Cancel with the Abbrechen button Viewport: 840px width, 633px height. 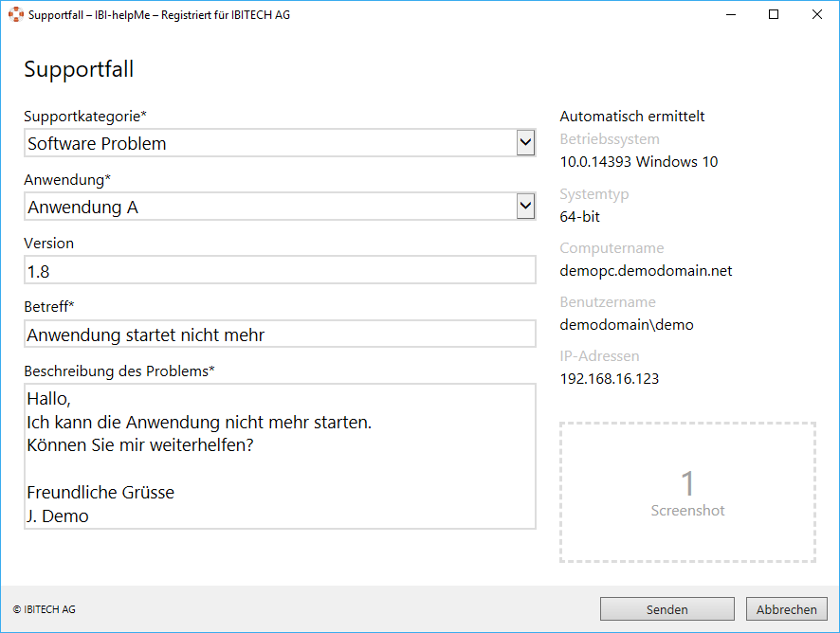[x=786, y=609]
